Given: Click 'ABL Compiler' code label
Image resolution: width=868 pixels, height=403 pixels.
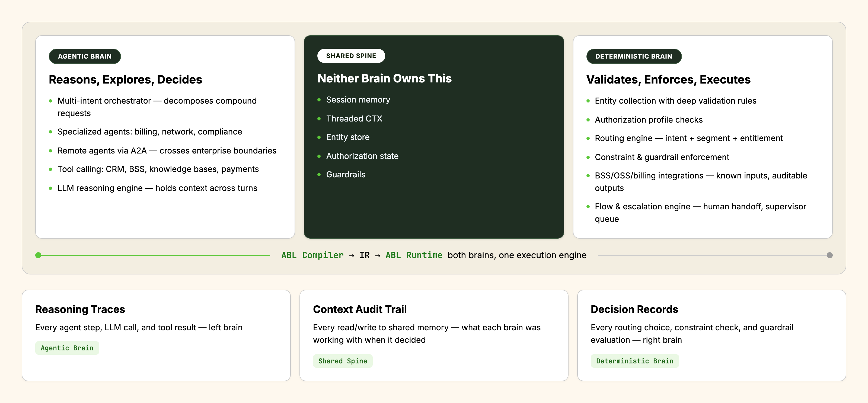Looking at the screenshot, I should 312,255.
